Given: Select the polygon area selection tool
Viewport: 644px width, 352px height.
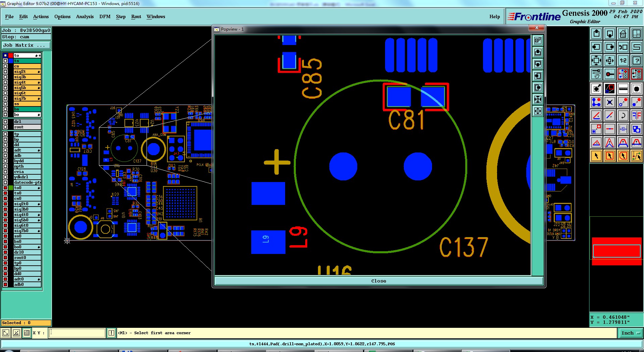Looking at the screenshot, I should tap(623, 156).
